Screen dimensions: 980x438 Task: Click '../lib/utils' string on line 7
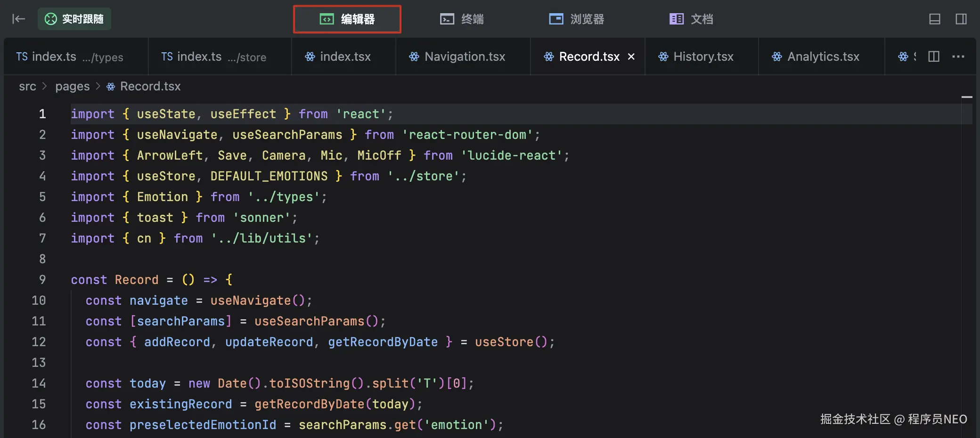tap(261, 238)
